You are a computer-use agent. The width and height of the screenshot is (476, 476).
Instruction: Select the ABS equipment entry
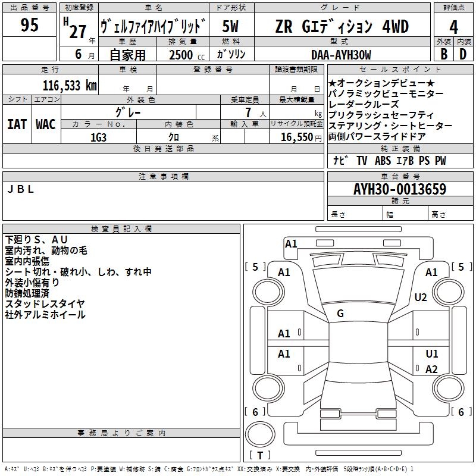[383, 160]
